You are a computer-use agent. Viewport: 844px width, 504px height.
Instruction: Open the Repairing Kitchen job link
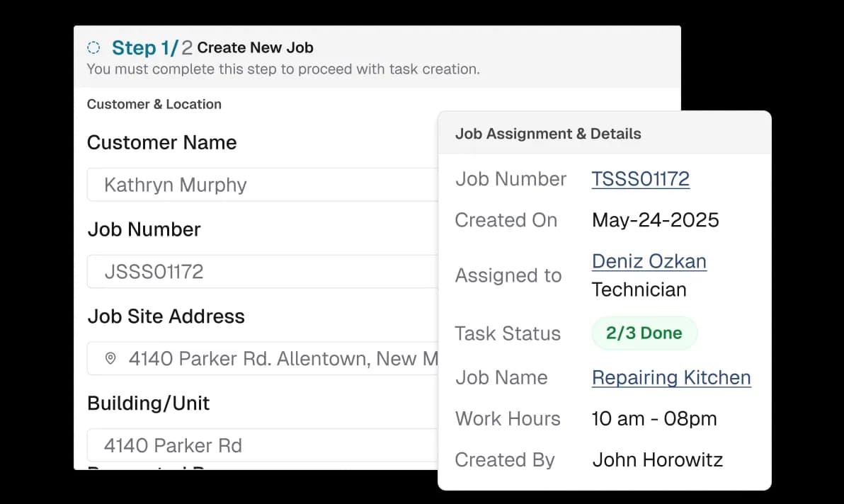click(671, 377)
